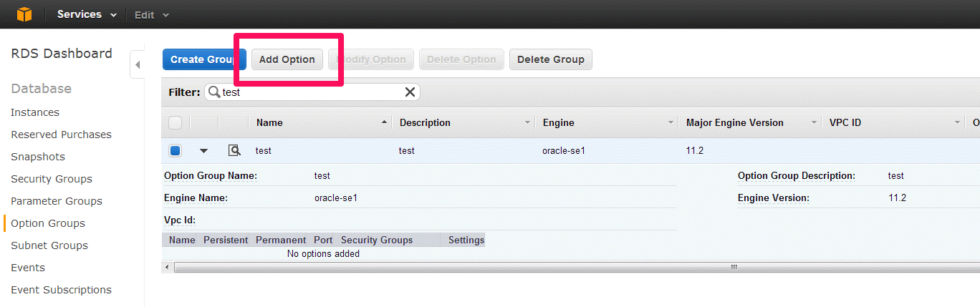The image size is (980, 307).
Task: Click the AWS cube logo icon
Action: (24, 14)
